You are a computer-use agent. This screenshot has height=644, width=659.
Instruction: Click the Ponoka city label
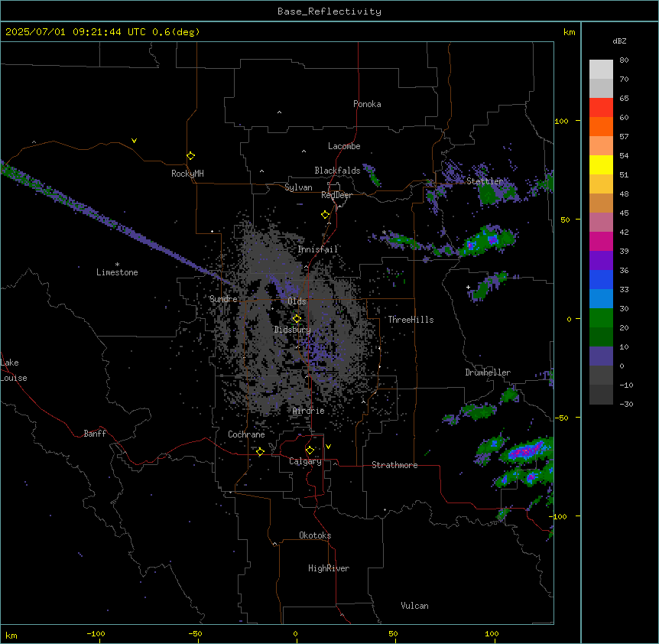(367, 104)
